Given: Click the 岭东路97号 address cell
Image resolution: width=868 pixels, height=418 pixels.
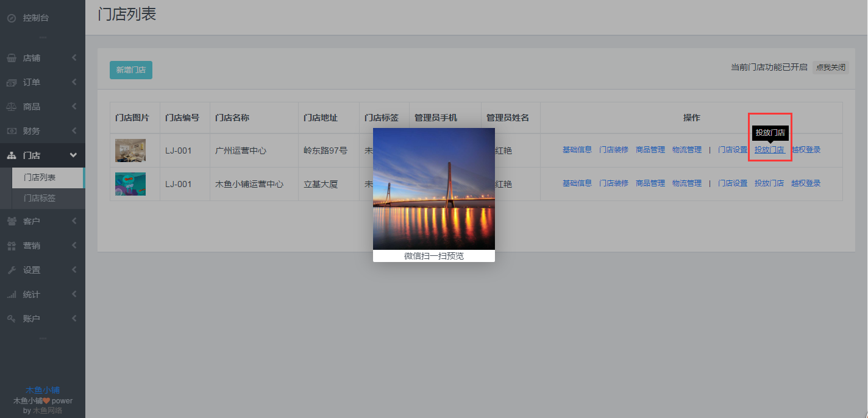Looking at the screenshot, I should pos(329,151).
